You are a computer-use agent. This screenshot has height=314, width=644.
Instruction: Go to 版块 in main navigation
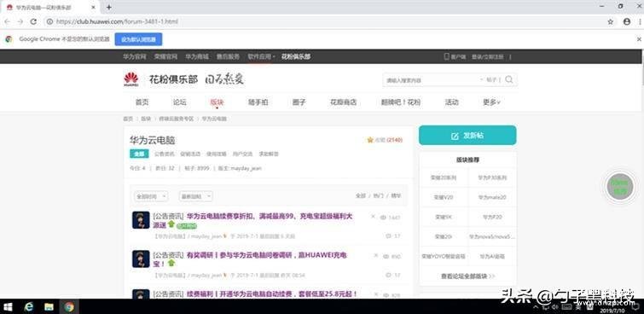click(217, 102)
